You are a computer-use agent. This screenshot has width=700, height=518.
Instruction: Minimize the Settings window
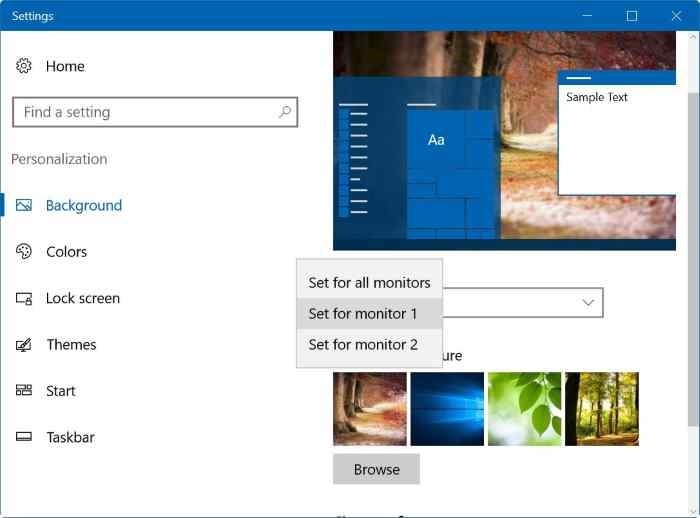588,16
